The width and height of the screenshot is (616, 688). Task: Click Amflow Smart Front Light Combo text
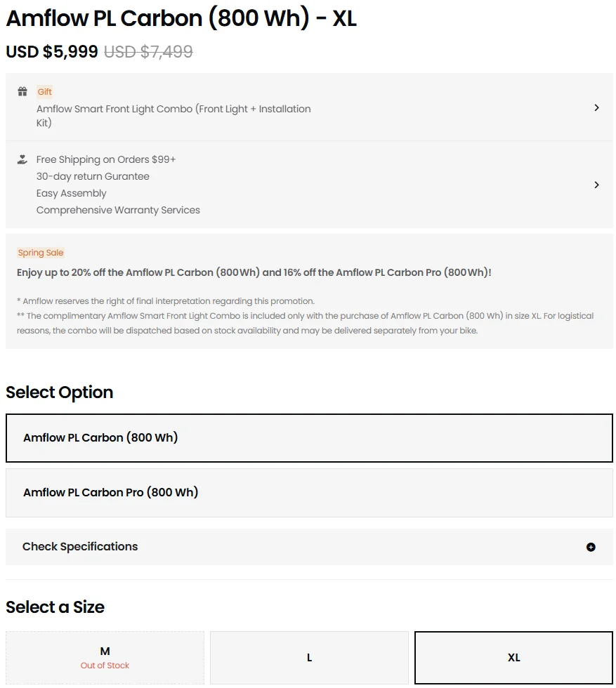173,115
